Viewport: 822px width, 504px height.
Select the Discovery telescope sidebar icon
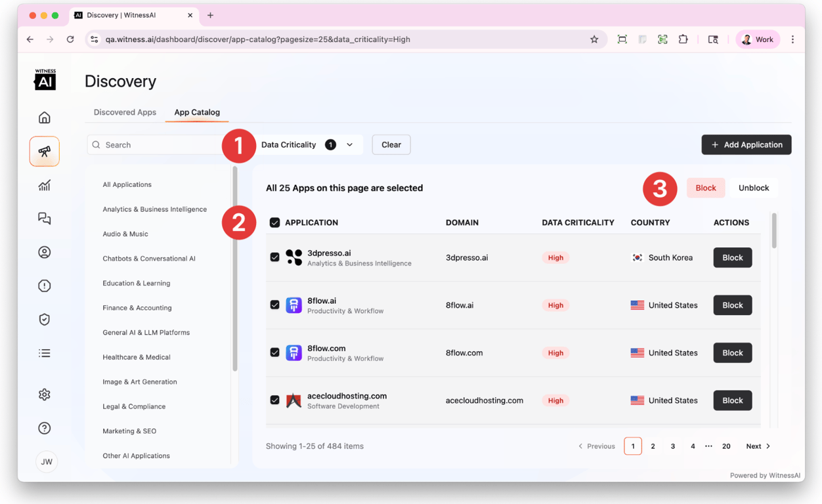(x=45, y=152)
